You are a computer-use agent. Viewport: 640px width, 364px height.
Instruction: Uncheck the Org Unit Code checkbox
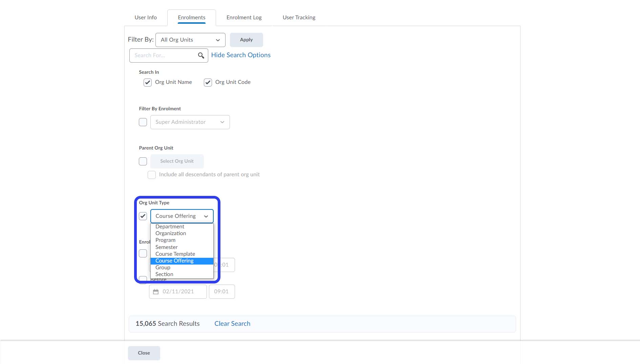(x=208, y=83)
